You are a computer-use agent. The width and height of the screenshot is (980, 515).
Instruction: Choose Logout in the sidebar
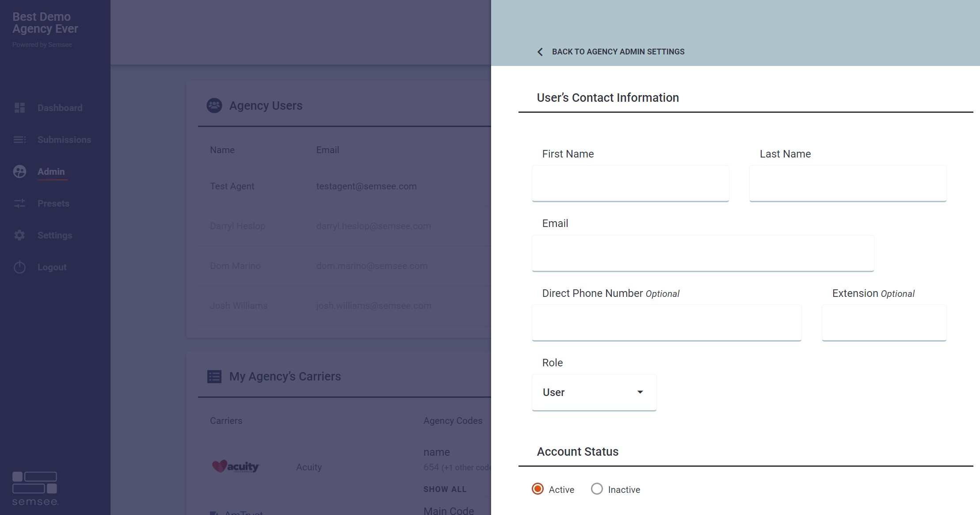[52, 267]
